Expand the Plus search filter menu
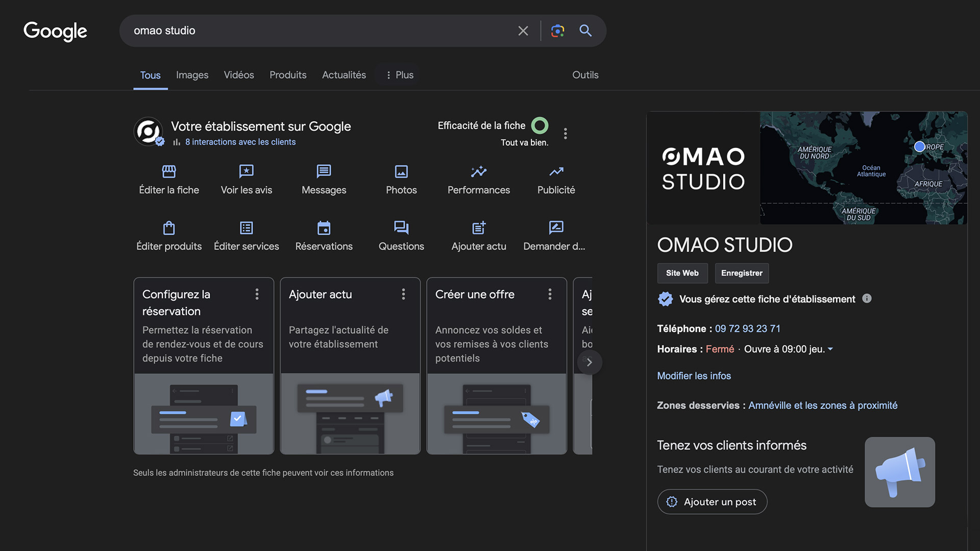This screenshot has width=980, height=551. coord(399,75)
